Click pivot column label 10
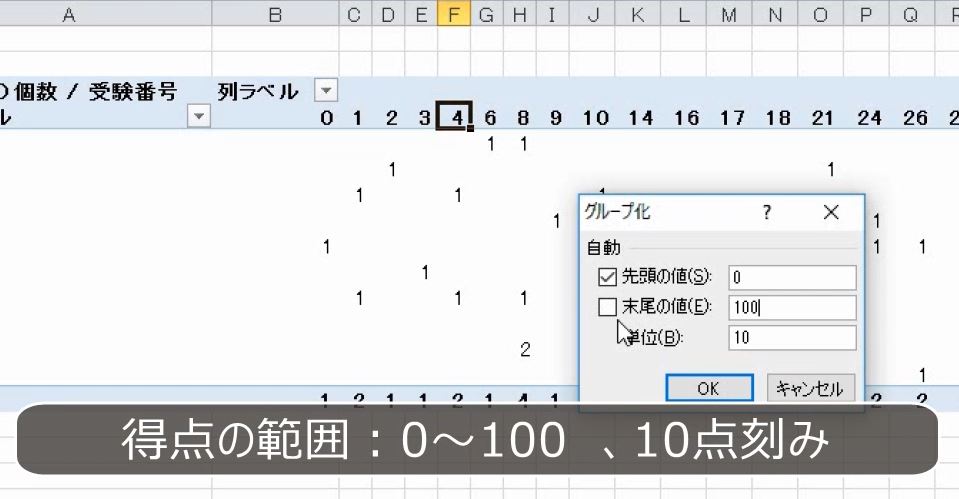Image resolution: width=959 pixels, height=499 pixels. click(596, 117)
